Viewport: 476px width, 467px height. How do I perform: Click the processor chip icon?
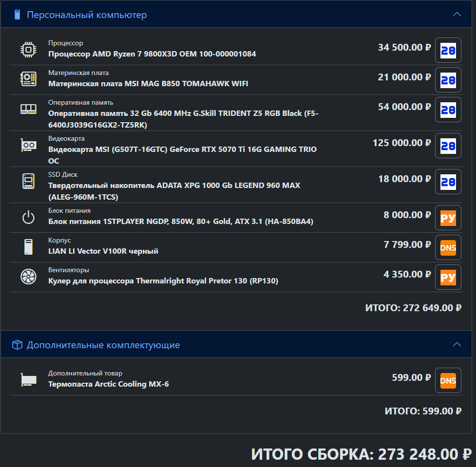[28, 50]
